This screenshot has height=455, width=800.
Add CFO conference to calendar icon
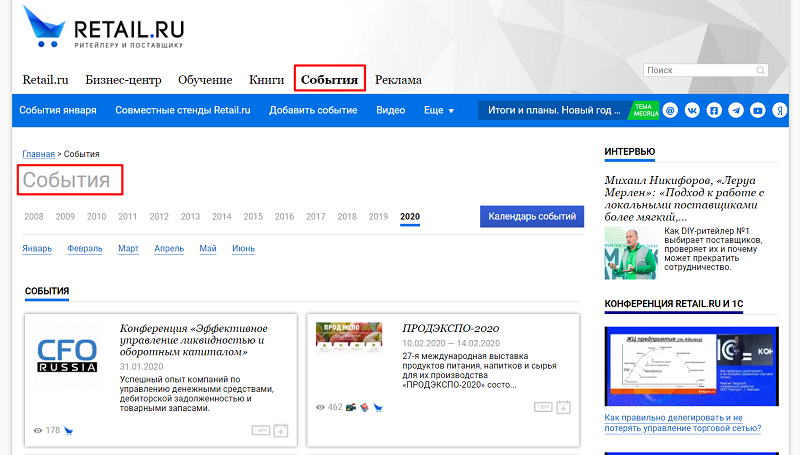[281, 431]
